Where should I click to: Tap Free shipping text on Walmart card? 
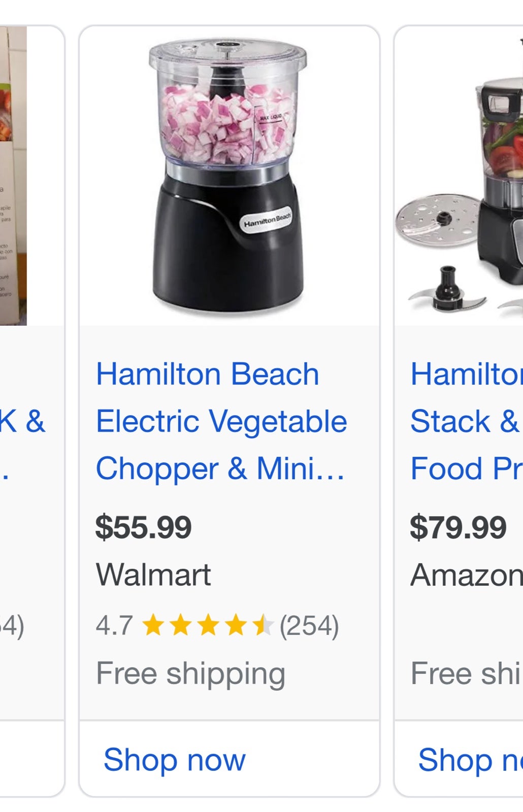(190, 674)
